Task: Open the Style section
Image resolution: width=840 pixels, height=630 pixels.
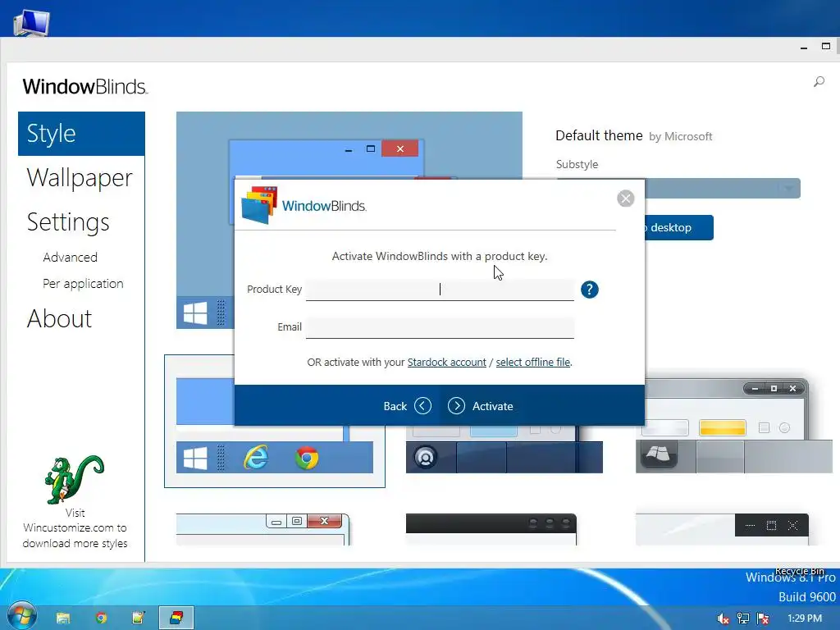Action: [81, 134]
